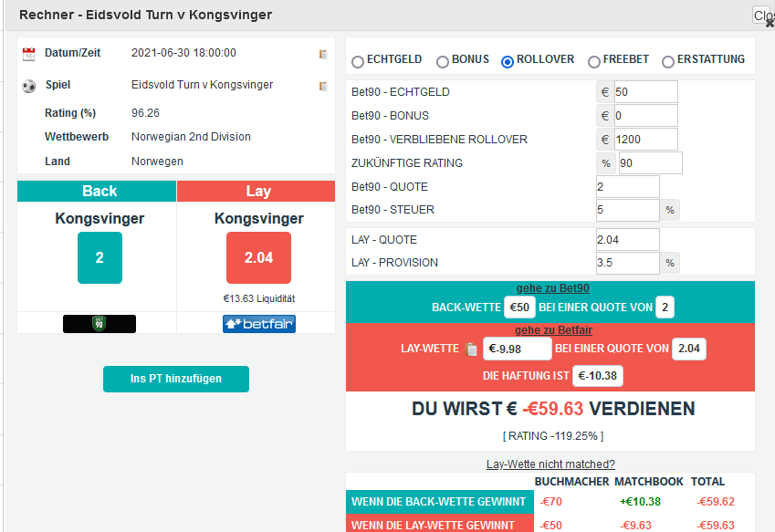775x532 pixels.
Task: Follow the gehe zu Bet90 link
Action: [x=552, y=288]
